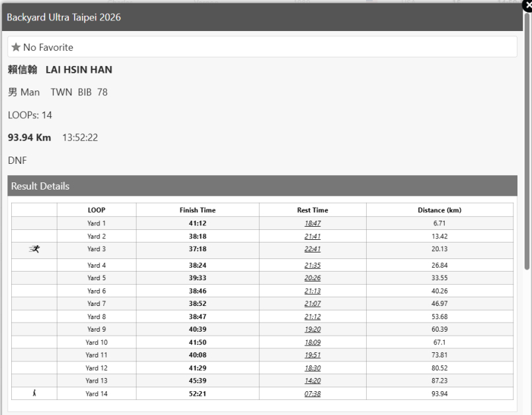Screen dimensions: 532x415
Task: Select the Yard 10 row label
Action: coord(96,342)
